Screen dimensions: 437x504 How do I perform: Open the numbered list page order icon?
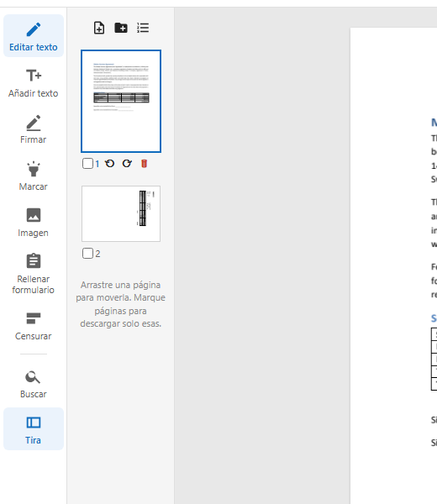tap(143, 28)
